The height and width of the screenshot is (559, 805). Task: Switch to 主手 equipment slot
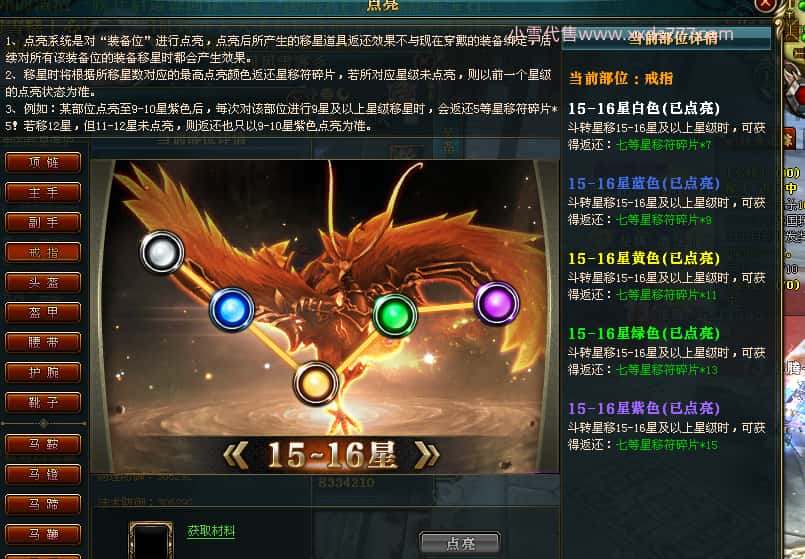point(43,192)
